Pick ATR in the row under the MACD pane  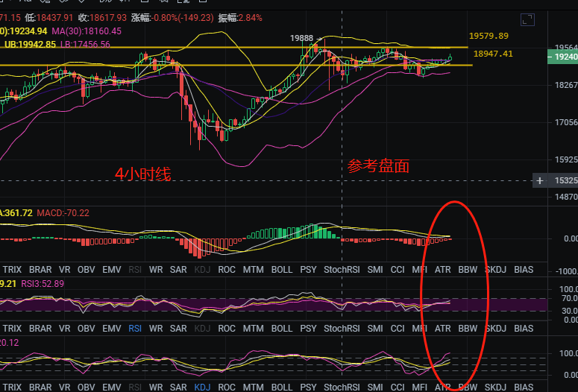pyautogui.click(x=443, y=270)
